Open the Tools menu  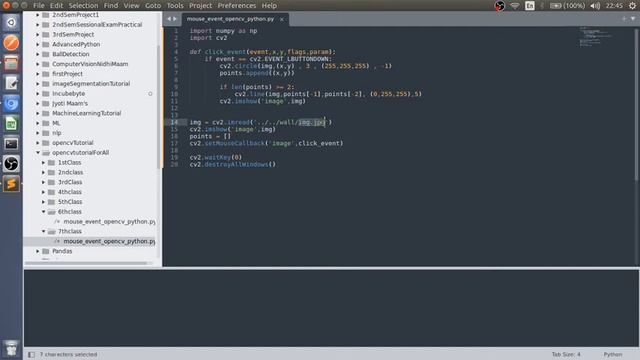pyautogui.click(x=175, y=6)
